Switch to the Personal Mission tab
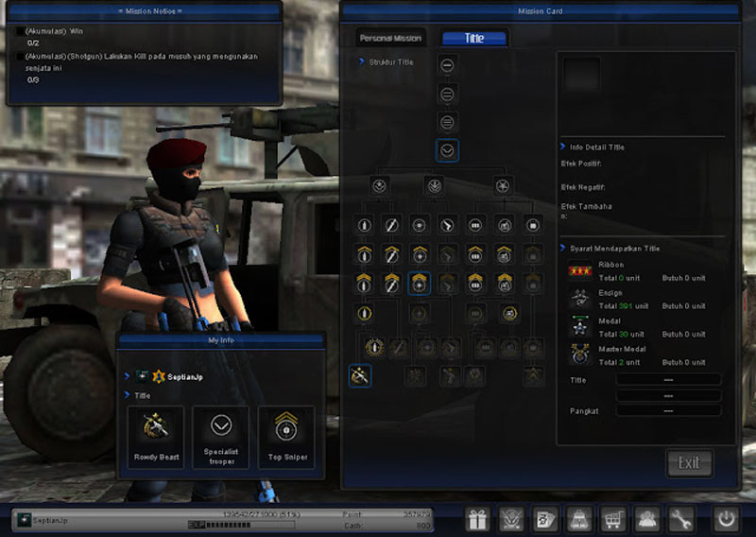 [x=390, y=38]
